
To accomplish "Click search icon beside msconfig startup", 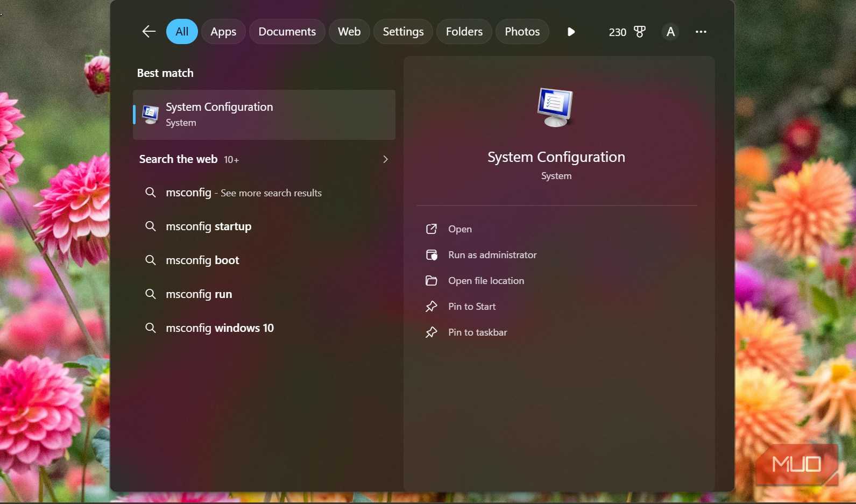I will pos(151,226).
